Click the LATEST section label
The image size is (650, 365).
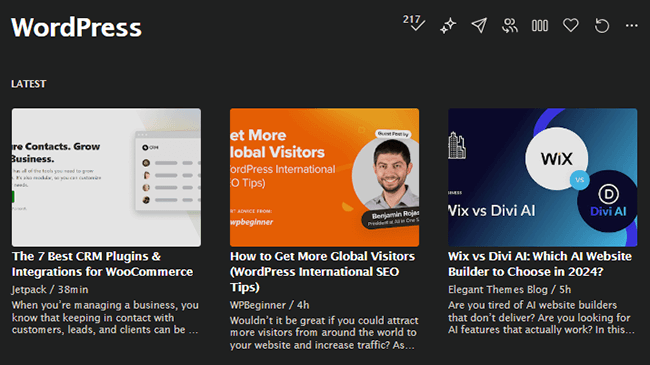(29, 84)
